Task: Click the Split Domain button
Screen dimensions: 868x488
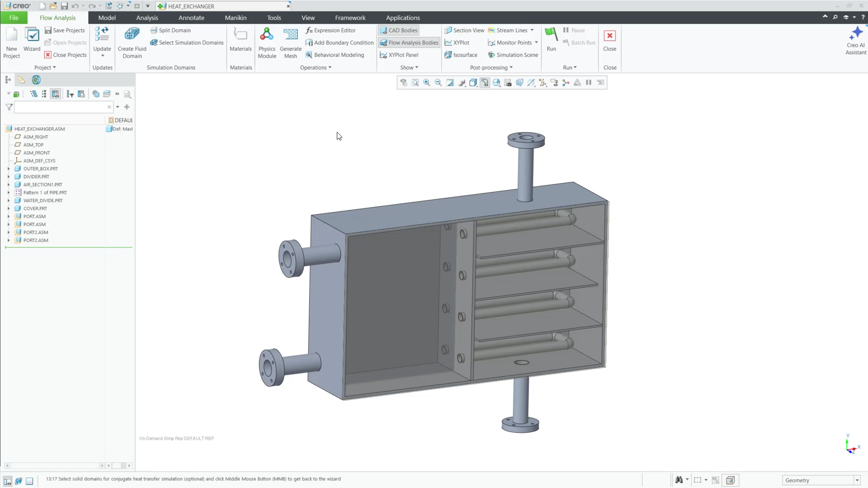Action: click(x=170, y=30)
